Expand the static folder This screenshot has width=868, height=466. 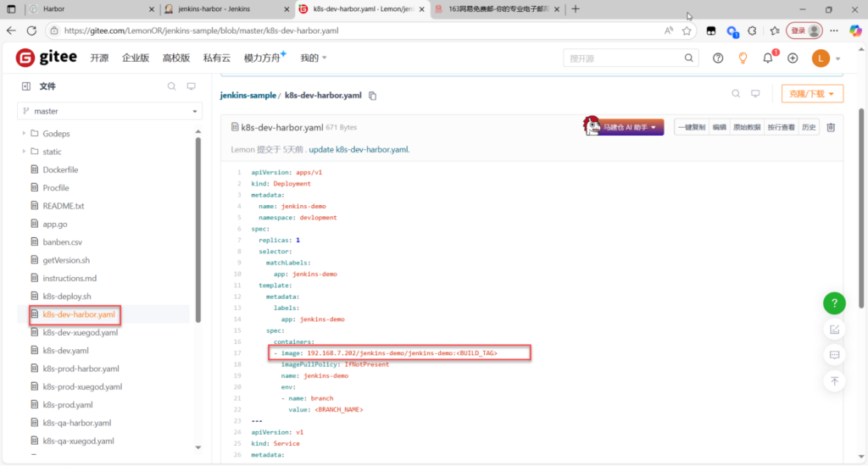pyautogui.click(x=24, y=152)
